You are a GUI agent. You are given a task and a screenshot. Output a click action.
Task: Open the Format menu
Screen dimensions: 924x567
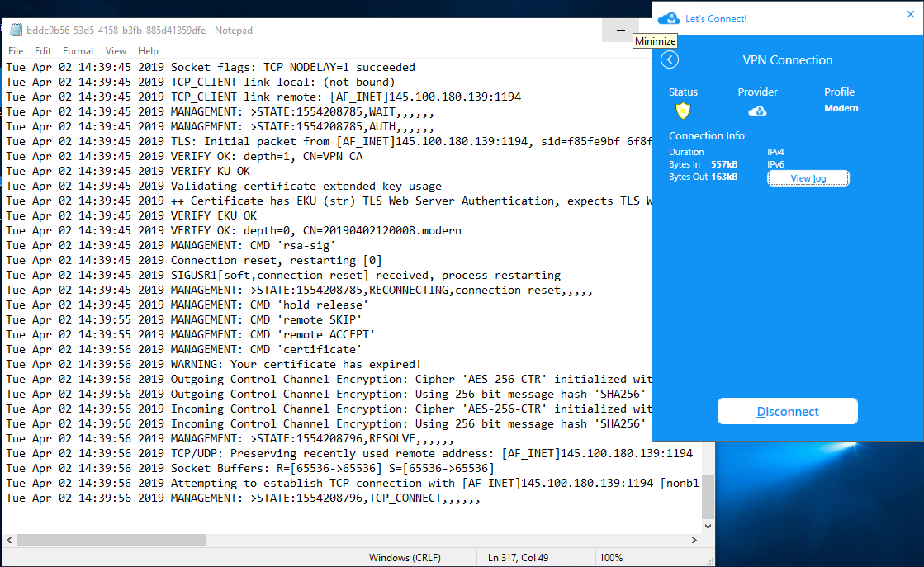tap(78, 51)
